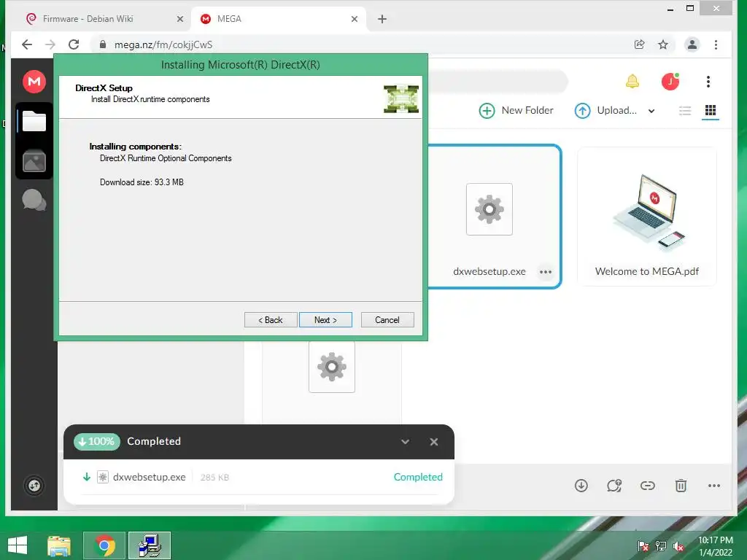Click Completed status for dxwebsetup.exe transfer
The width and height of the screenshot is (747, 560).
pos(418,477)
